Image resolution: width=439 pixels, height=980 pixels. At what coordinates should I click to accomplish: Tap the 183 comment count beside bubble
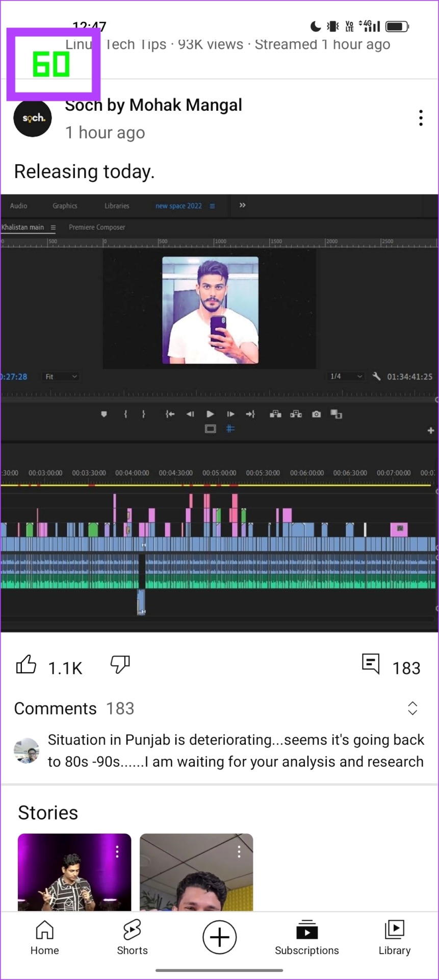(x=406, y=668)
